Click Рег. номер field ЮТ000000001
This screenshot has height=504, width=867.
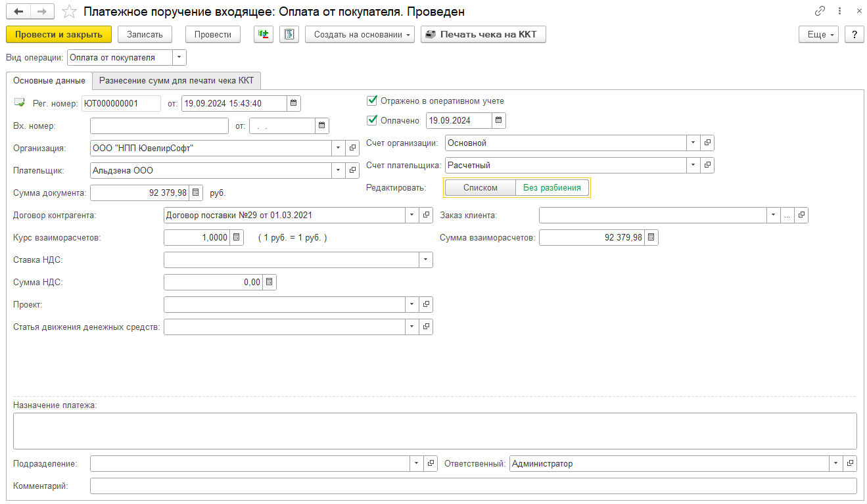point(121,103)
